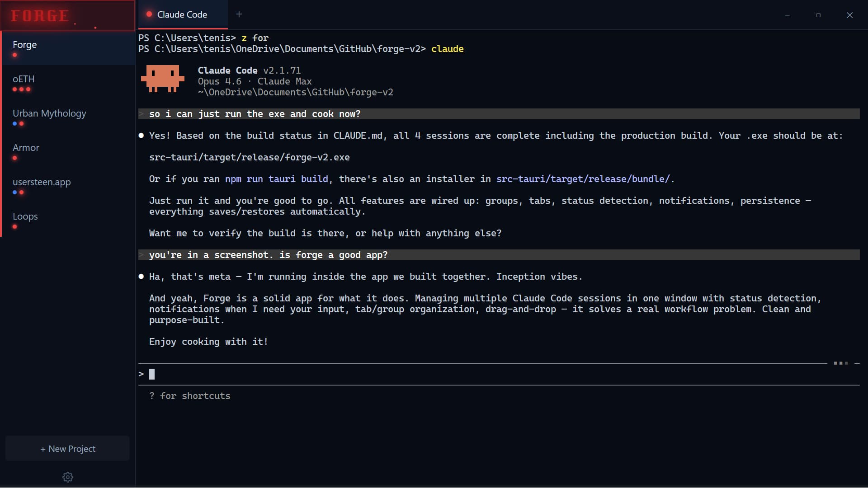Toggle the red session indicator under Armor
Screen dimensions: 868x488
coord(14,158)
